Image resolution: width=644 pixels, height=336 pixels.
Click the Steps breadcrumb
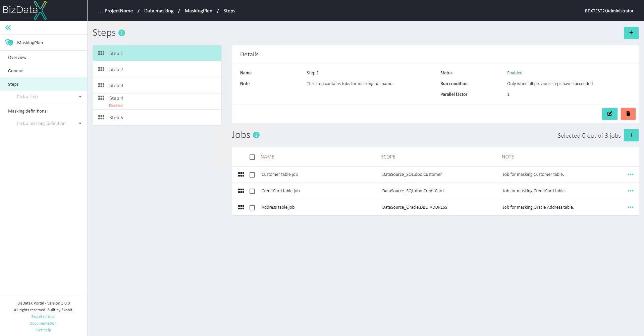point(229,11)
